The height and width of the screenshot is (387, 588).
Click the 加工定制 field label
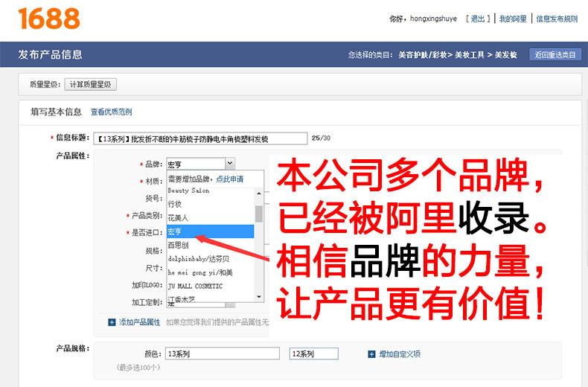147,302
